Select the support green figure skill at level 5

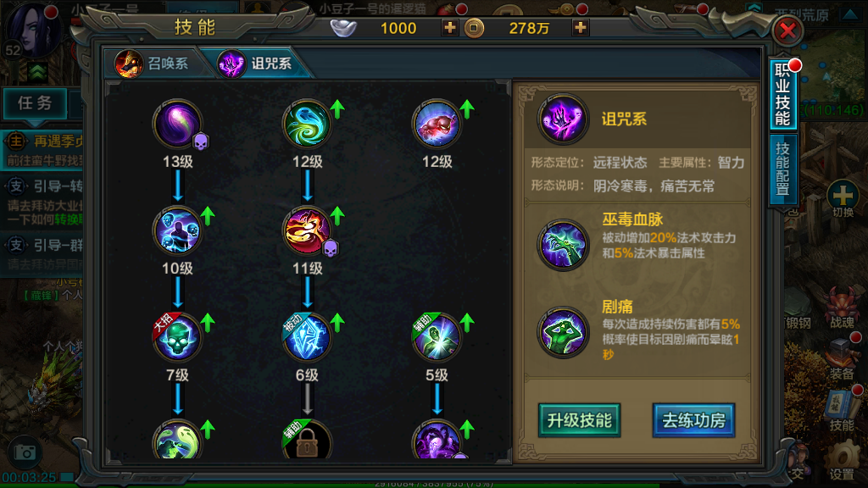[437, 337]
